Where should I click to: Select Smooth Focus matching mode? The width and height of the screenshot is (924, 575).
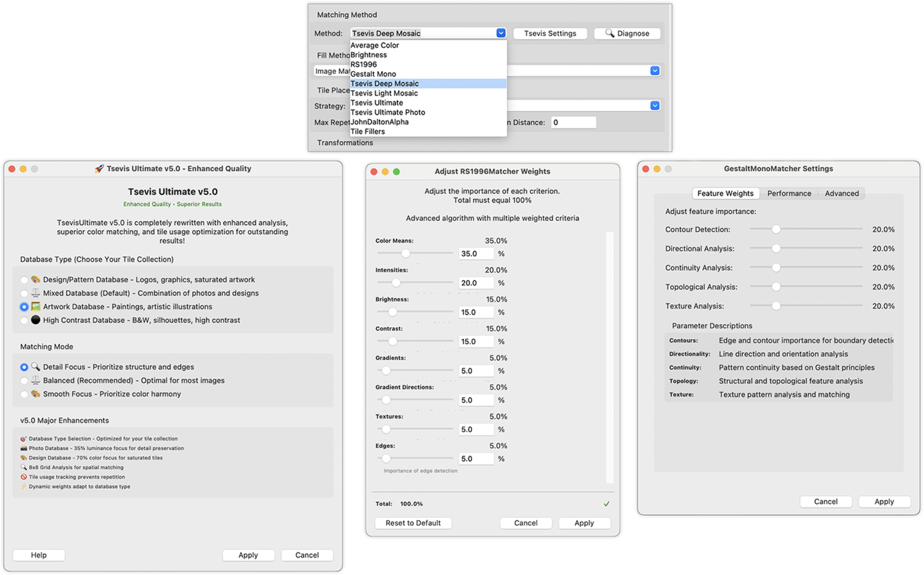pyautogui.click(x=24, y=395)
